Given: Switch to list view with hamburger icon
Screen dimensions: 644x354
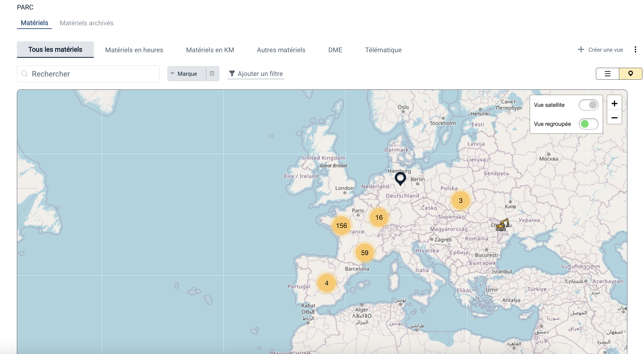Looking at the screenshot, I should (608, 74).
